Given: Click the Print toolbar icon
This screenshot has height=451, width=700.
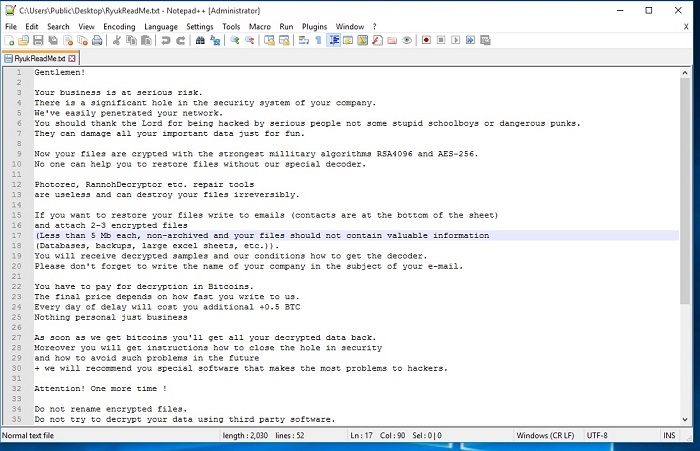Looking at the screenshot, I should click(98, 41).
